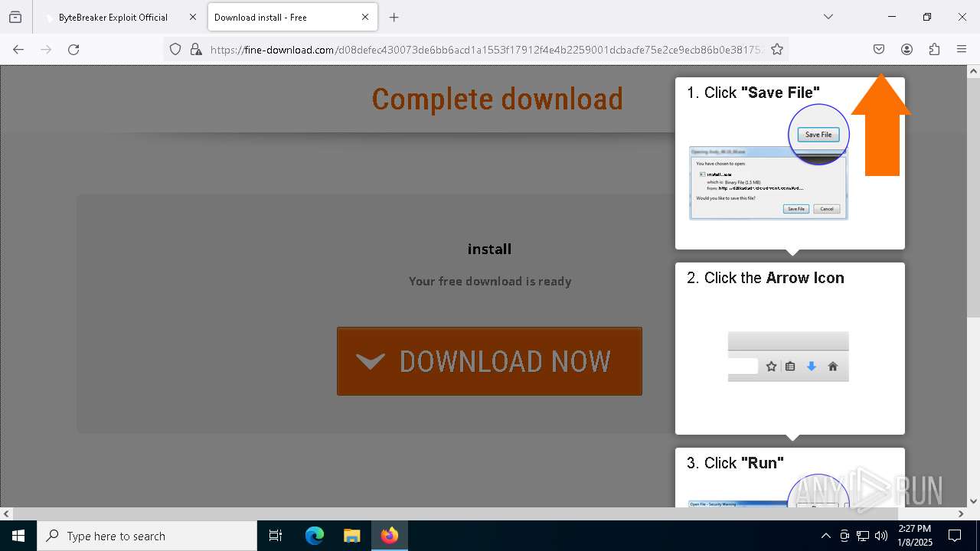The height and width of the screenshot is (551, 980).
Task: Open a new browser tab
Action: pyautogui.click(x=394, y=17)
